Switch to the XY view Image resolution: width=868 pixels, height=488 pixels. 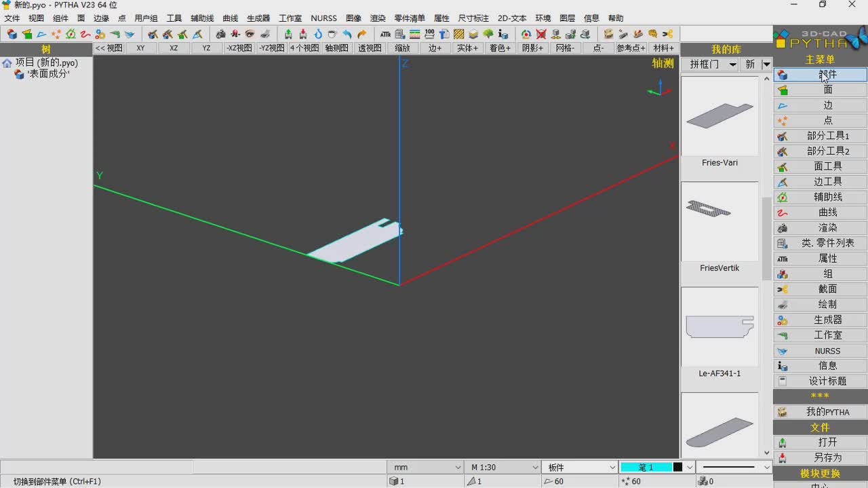140,48
